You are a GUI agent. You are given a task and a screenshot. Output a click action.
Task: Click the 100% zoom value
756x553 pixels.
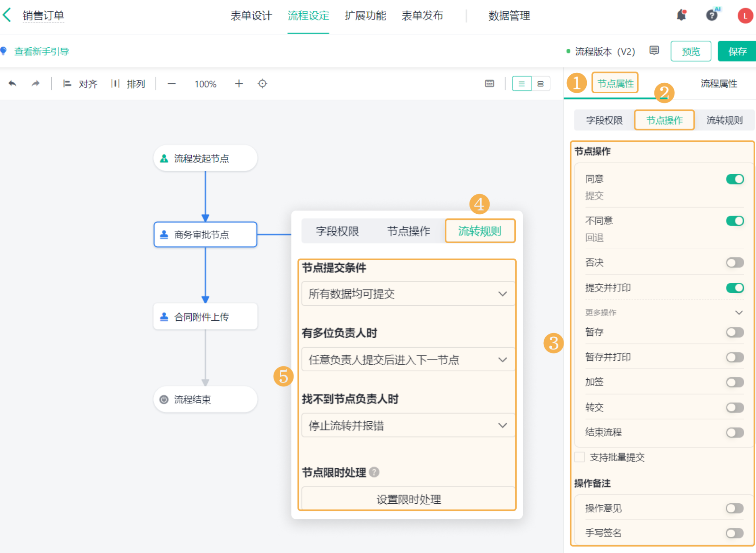(x=205, y=84)
